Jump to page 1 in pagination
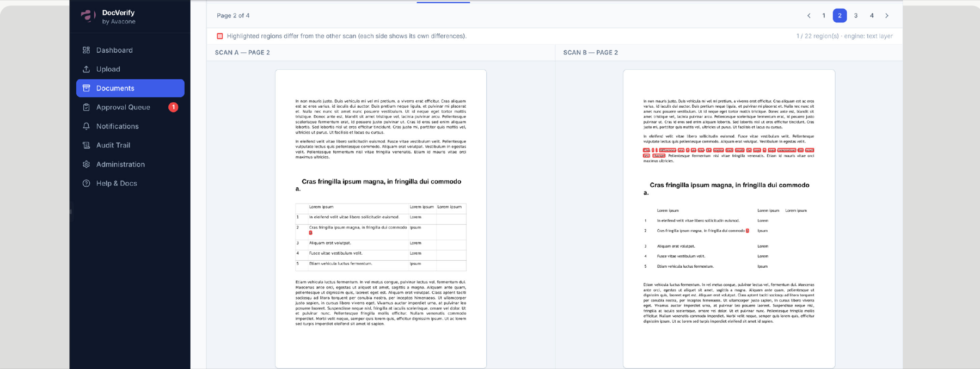Image resolution: width=980 pixels, height=369 pixels. pyautogui.click(x=824, y=16)
